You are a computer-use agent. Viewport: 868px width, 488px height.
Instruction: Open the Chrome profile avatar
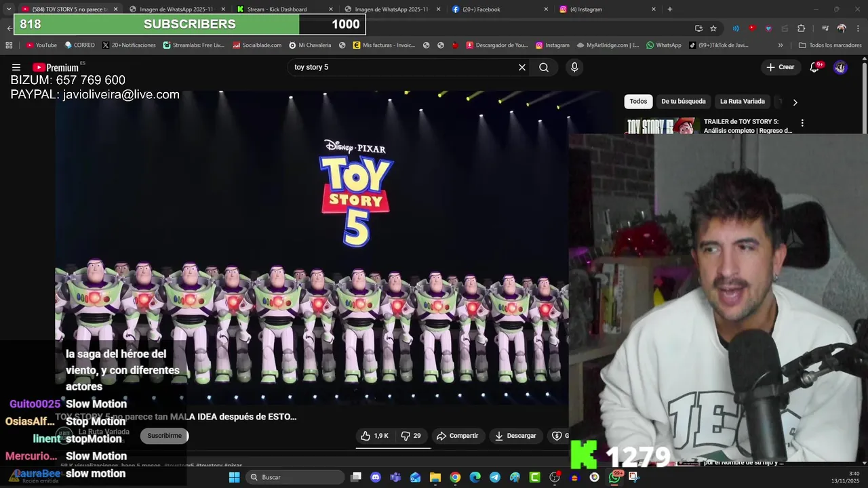click(x=842, y=28)
